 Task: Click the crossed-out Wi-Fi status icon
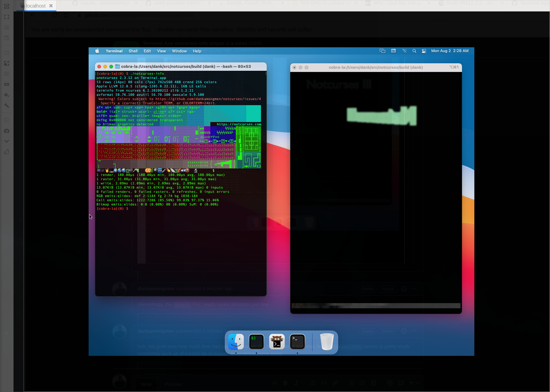(x=404, y=51)
